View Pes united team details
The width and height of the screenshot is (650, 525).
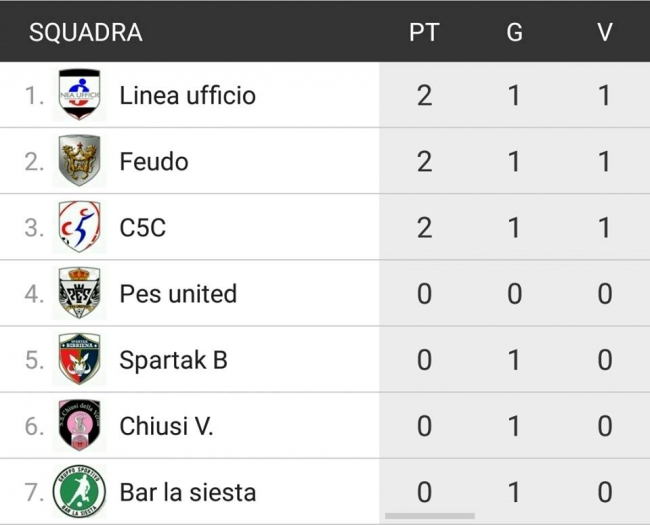click(178, 294)
